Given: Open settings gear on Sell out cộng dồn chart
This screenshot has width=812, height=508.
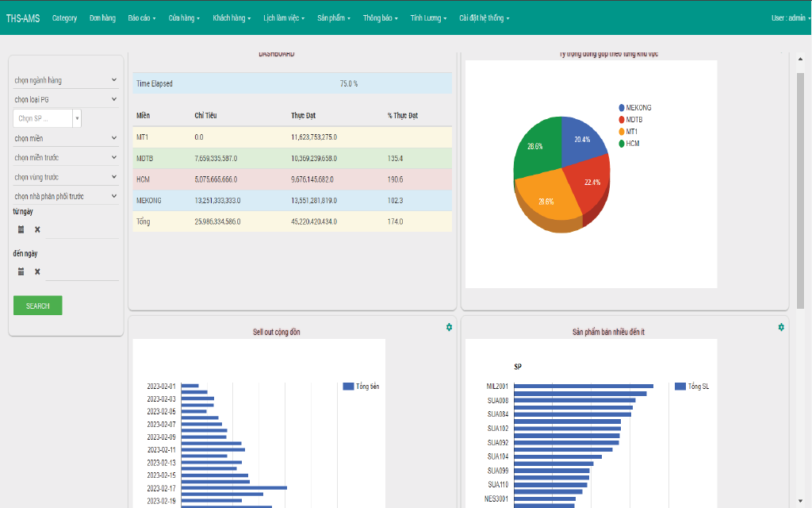Looking at the screenshot, I should [x=449, y=327].
